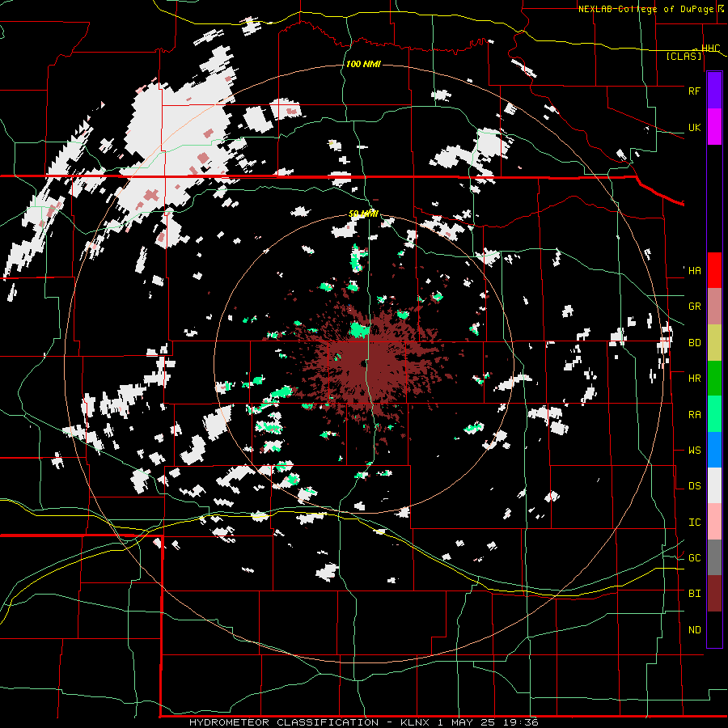Click the KLNX station identifier in caption
The width and height of the screenshot is (728, 728).
[416, 722]
